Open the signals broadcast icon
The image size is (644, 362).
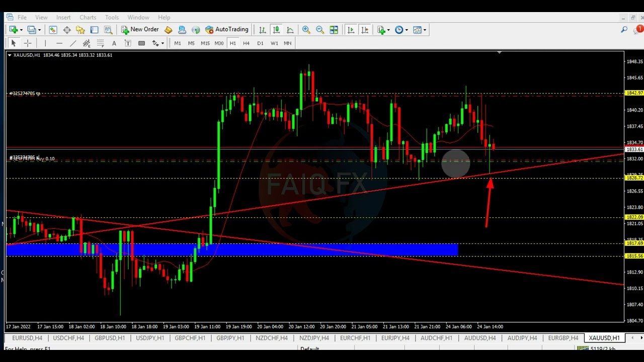[x=196, y=30]
